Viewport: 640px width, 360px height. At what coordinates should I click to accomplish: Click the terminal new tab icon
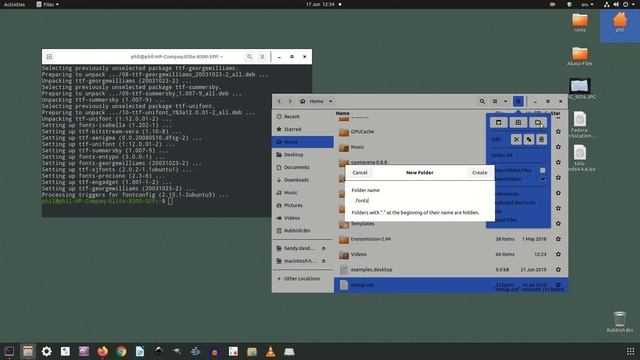49,57
